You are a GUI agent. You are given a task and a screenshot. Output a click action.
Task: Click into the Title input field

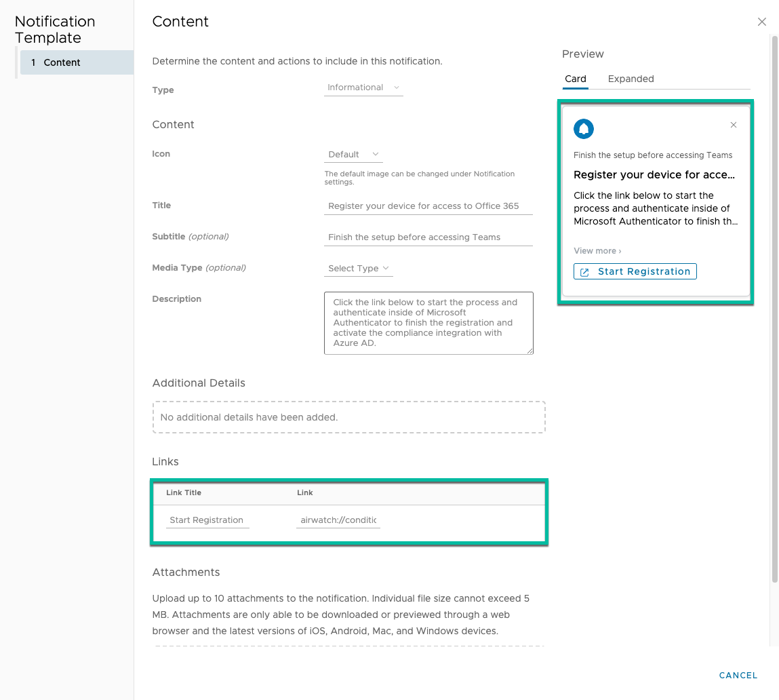pyautogui.click(x=428, y=206)
